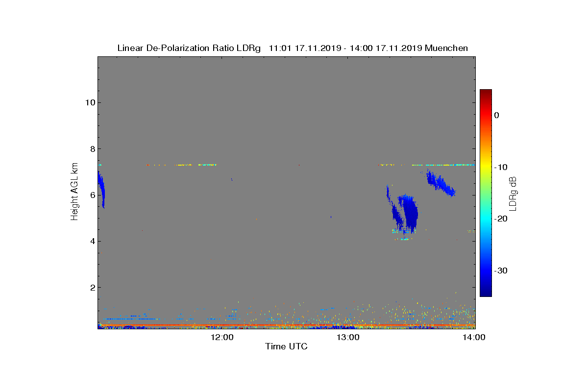The image size is (588, 392).
Task: Click the colorbar tick value -20
Action: 501,219
